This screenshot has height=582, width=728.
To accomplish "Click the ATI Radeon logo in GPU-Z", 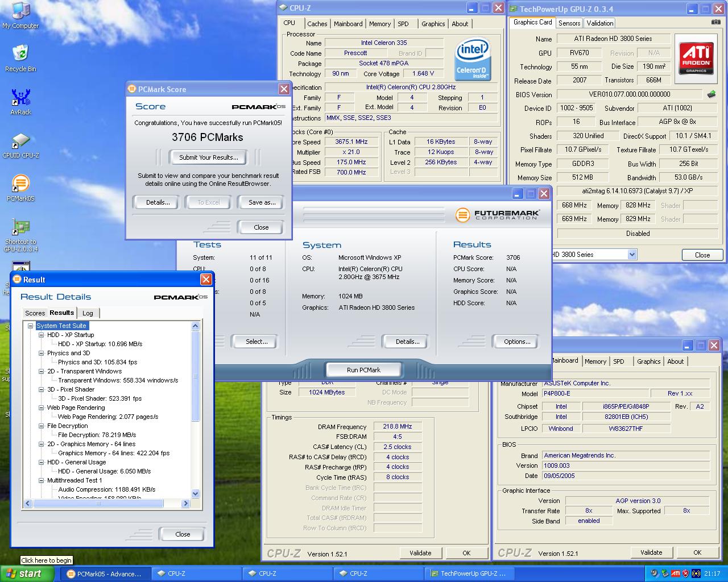I will (x=696, y=59).
